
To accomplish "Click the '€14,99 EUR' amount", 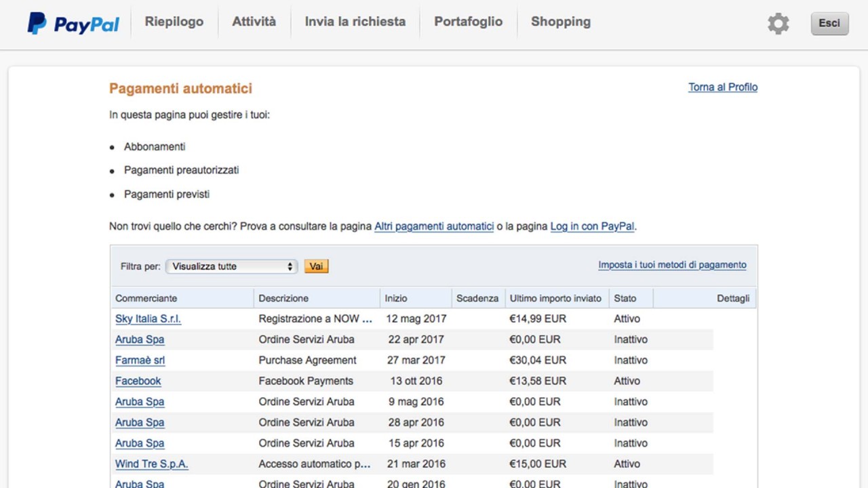I will point(538,319).
